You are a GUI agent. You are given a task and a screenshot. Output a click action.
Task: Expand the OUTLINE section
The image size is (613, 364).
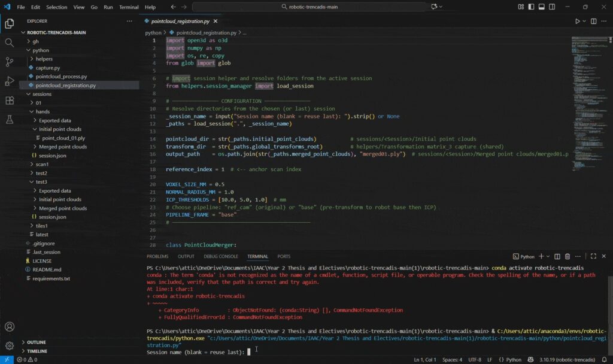coord(36,342)
